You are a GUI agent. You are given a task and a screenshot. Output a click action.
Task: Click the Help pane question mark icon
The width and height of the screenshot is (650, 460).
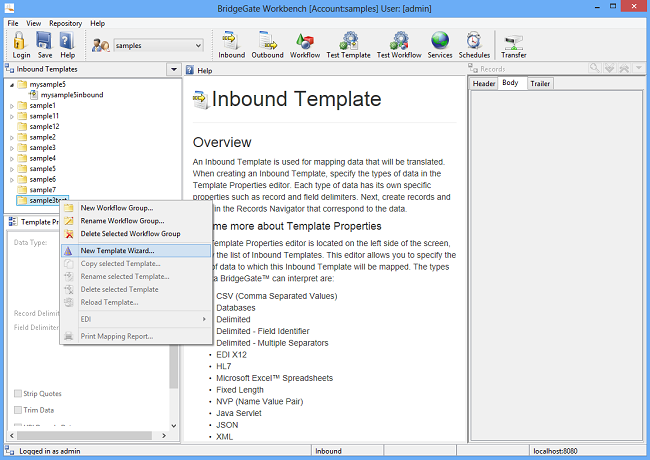tap(189, 70)
